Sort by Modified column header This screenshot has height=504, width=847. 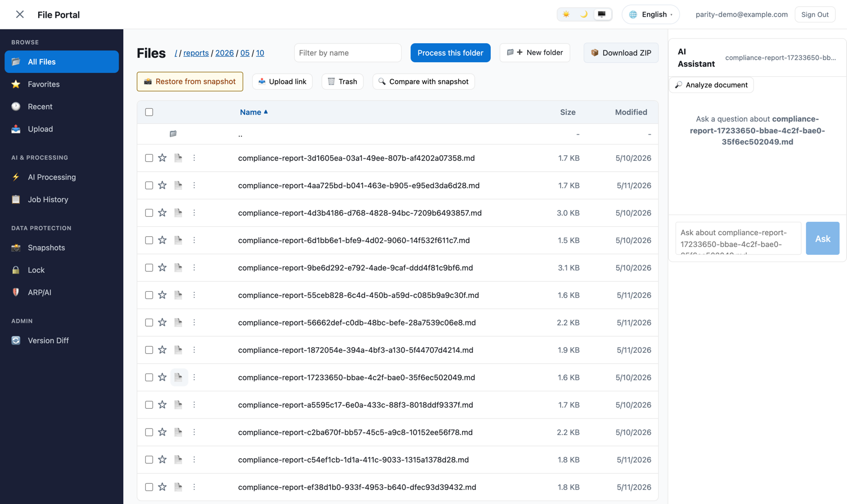[x=631, y=112]
